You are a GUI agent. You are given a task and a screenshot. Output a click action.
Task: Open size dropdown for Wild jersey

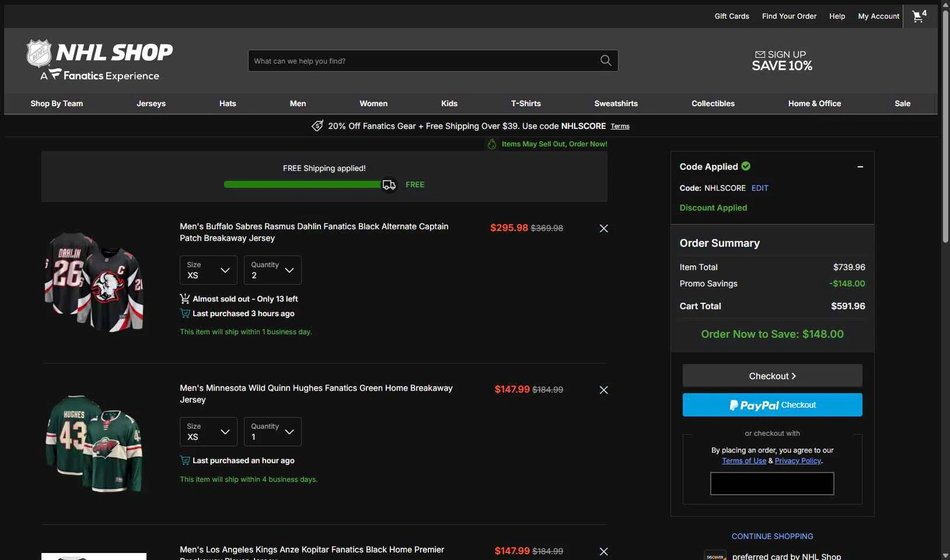click(x=208, y=432)
